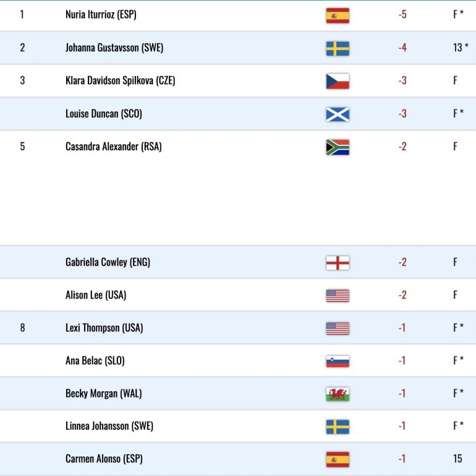The width and height of the screenshot is (476, 476).
Task: Click Carmen Alonso's thru-hole value 15
Action: tap(458, 459)
